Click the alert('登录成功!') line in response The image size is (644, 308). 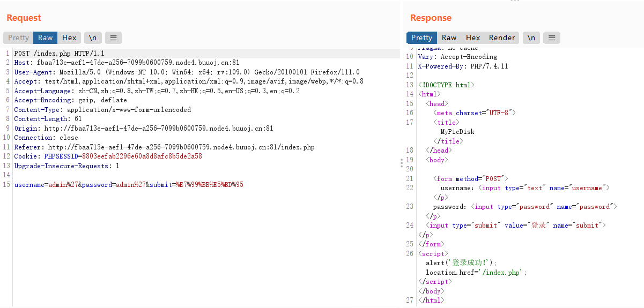click(461, 263)
